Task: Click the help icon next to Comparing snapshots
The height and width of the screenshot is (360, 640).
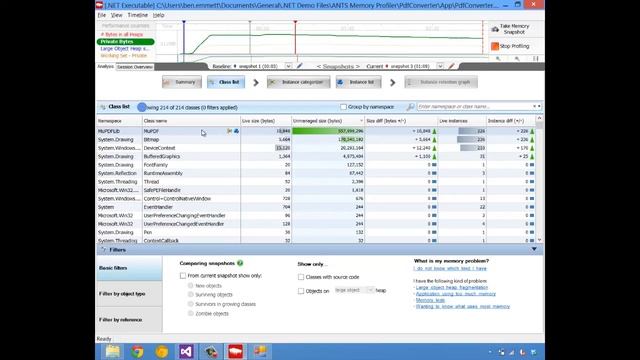Action: pyautogui.click(x=240, y=263)
